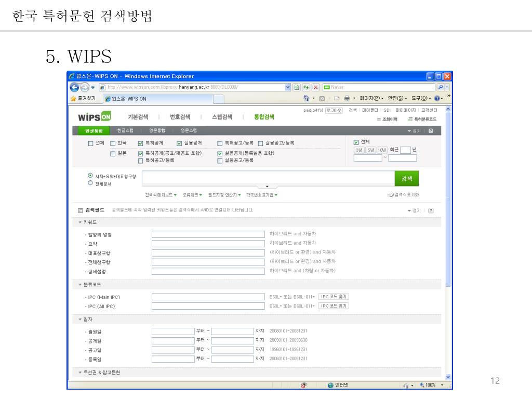Uncheck 특허공개(공표/재공표 포함) checkbox
Image resolution: width=532 pixels, height=399 pixels.
140,154
